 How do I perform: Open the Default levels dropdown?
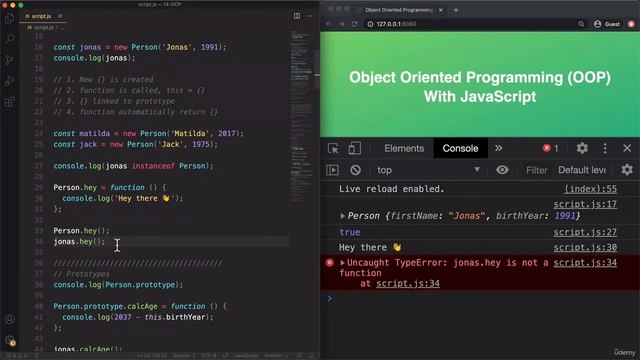582,170
